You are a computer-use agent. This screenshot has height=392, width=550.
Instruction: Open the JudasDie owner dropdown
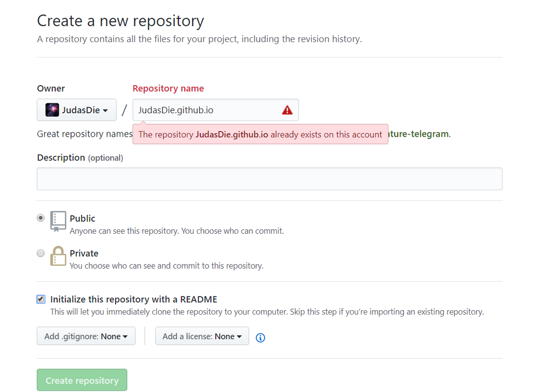pos(76,110)
